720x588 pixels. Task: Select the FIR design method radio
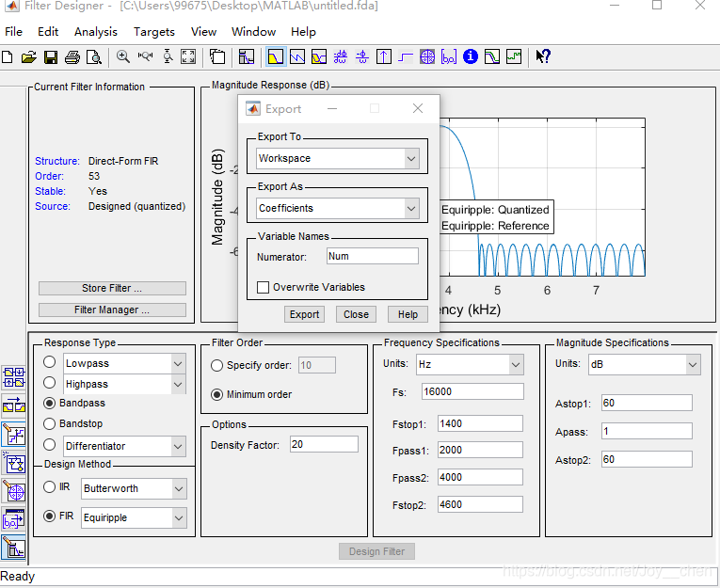coord(50,516)
